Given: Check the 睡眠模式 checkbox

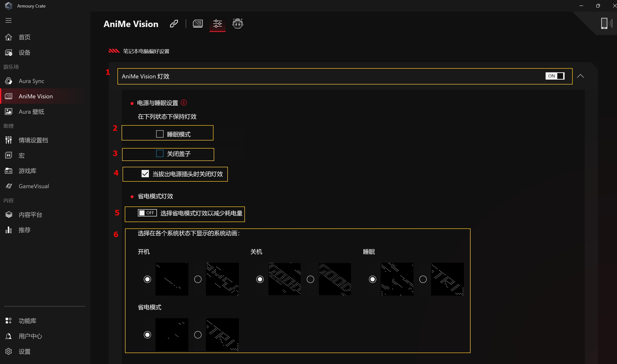Looking at the screenshot, I should (x=160, y=134).
